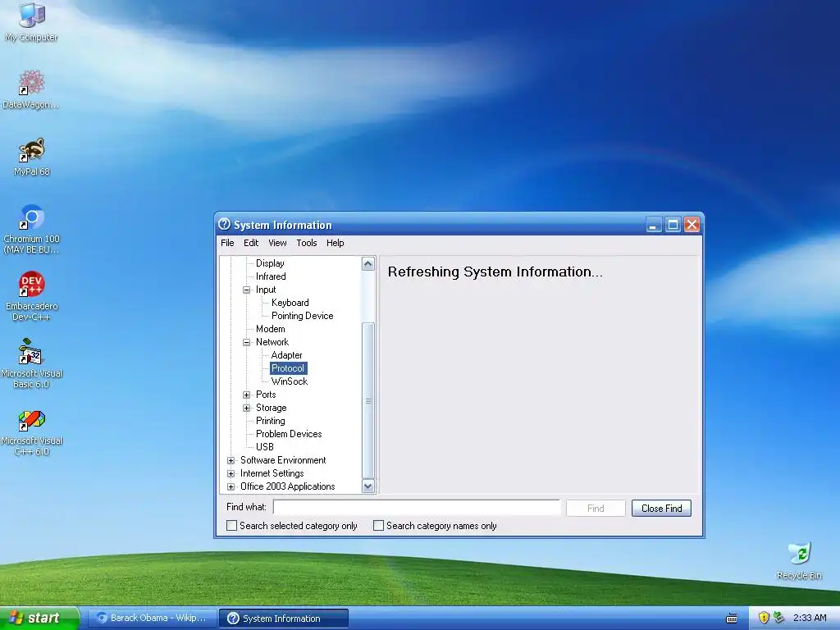Click the tree's vertical scrollbar thumb
The width and height of the screenshot is (840, 630).
tap(368, 400)
